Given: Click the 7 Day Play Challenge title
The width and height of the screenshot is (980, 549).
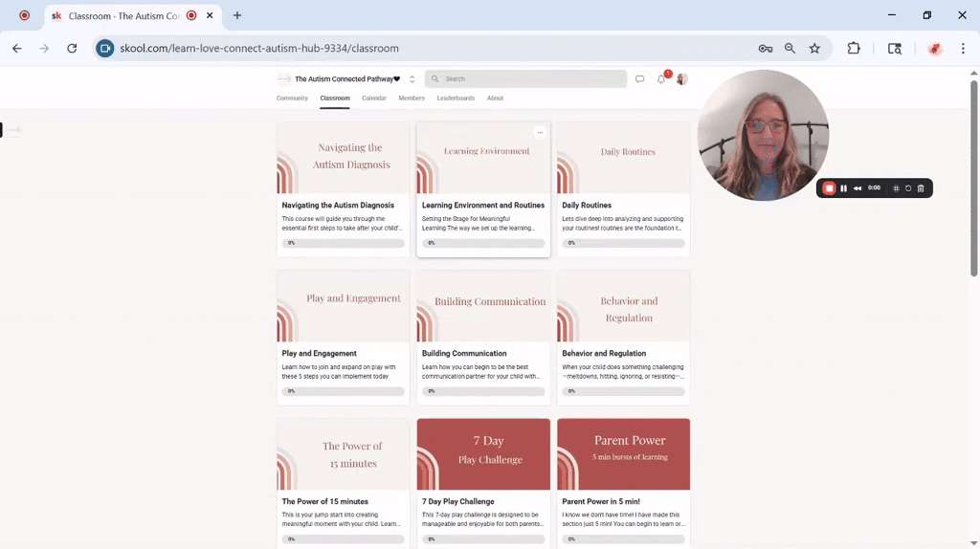Looking at the screenshot, I should click(x=457, y=501).
